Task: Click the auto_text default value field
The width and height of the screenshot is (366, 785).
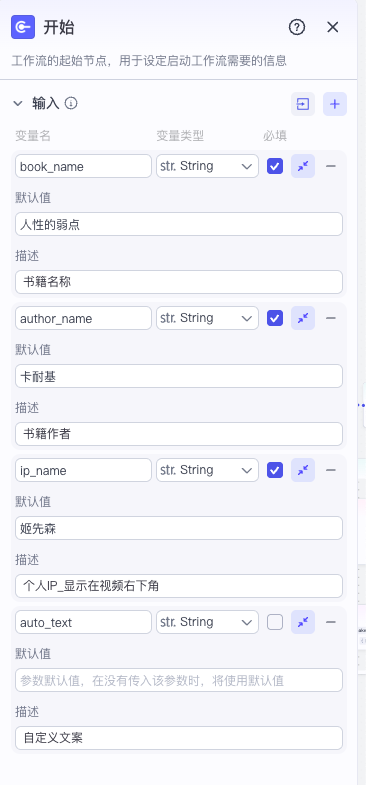Action: [x=179, y=680]
